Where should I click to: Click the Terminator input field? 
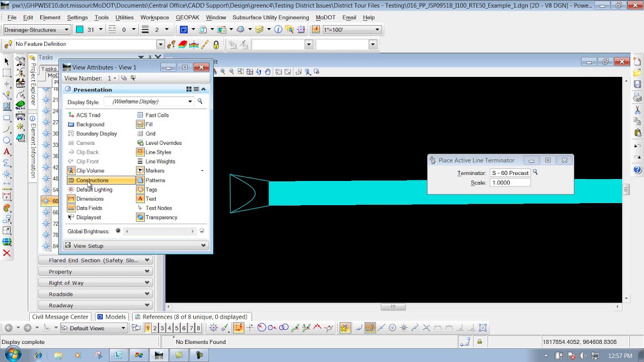[x=510, y=173]
